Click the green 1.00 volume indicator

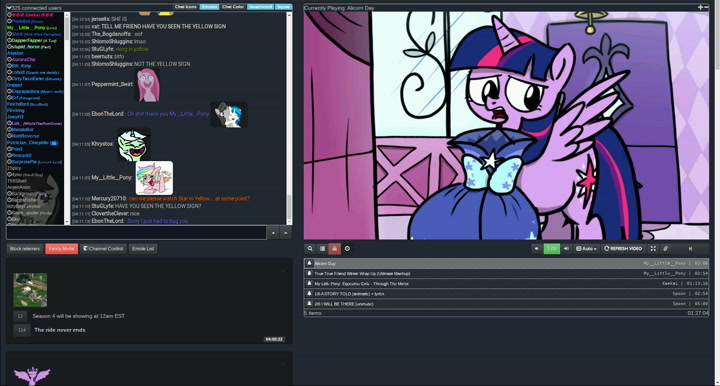(x=551, y=248)
